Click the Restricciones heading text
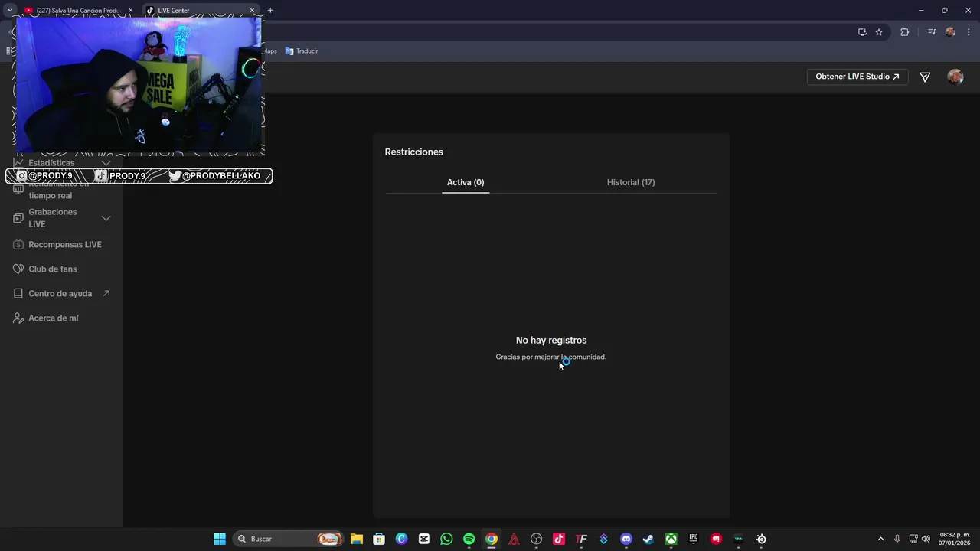980x551 pixels. tap(413, 152)
